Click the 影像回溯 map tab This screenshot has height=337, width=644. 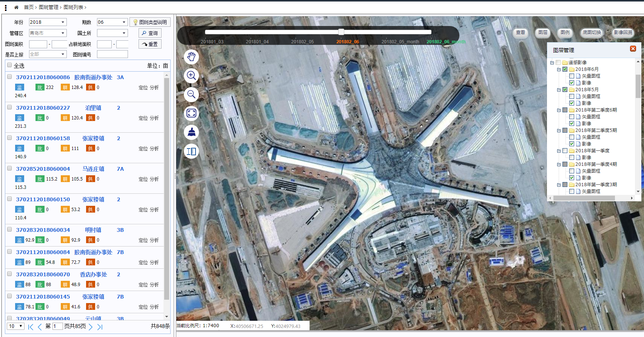click(x=623, y=32)
